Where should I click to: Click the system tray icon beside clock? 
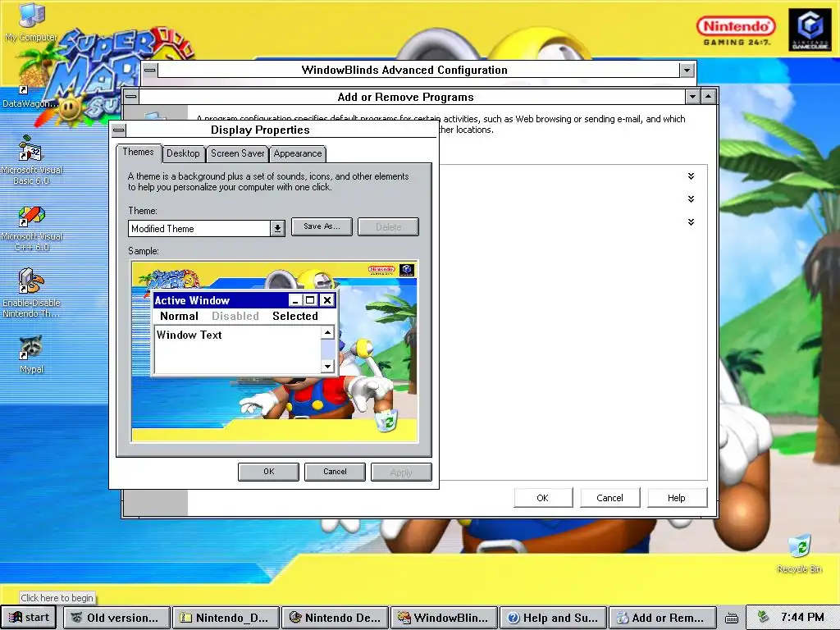click(x=763, y=617)
